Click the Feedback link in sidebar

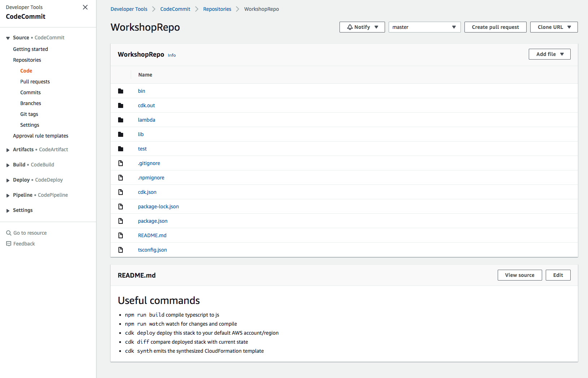24,244
